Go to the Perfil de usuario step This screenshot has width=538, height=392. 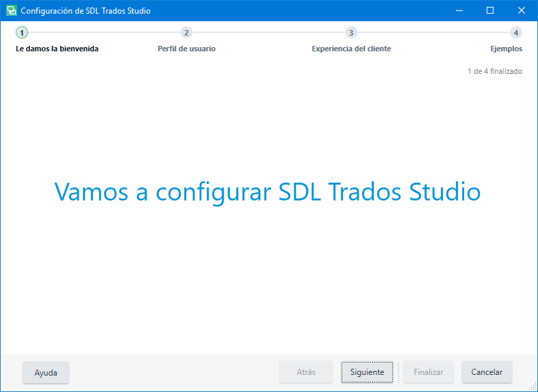[x=186, y=49]
